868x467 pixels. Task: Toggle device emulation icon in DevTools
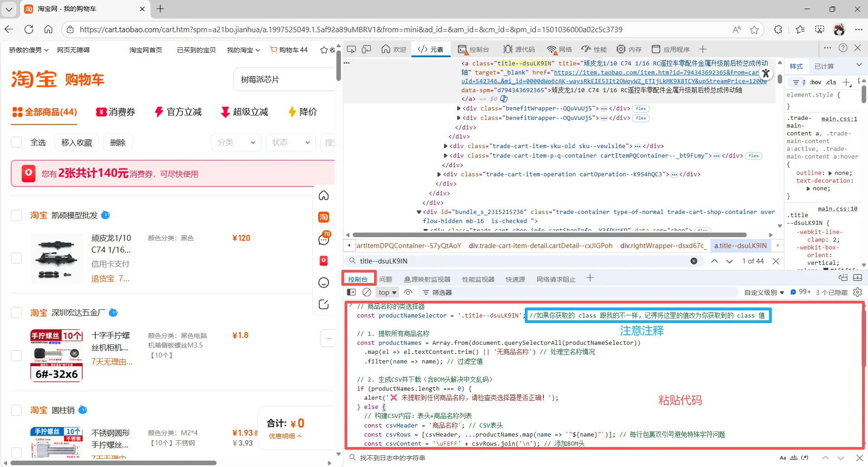pos(366,49)
